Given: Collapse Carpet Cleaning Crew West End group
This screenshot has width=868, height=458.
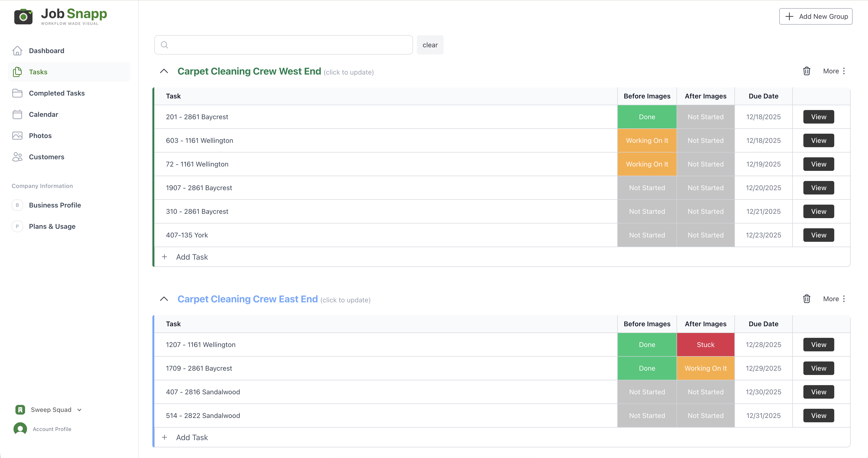Looking at the screenshot, I should click(164, 71).
